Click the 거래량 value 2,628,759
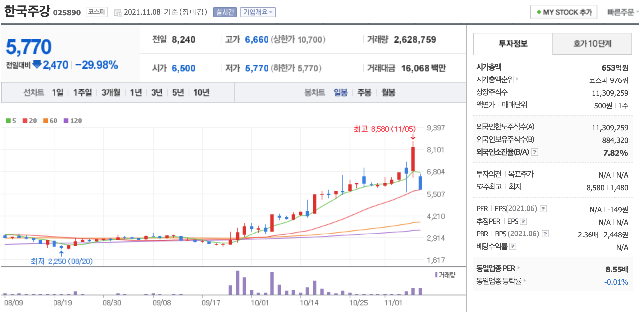The image size is (644, 312). 415,40
